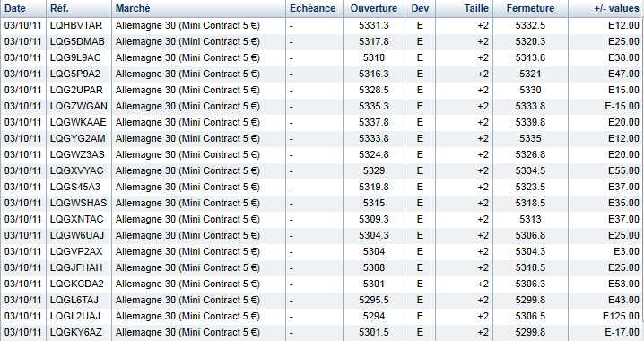Image resolution: width=644 pixels, height=341 pixels.
Task: Click the Fermeture column header
Action: pos(530,8)
